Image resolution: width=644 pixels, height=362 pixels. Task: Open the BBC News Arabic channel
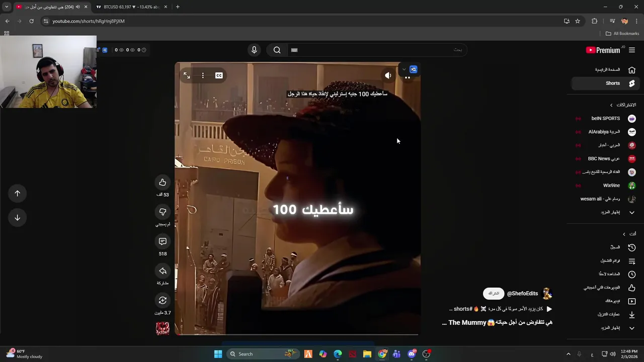[x=605, y=159]
